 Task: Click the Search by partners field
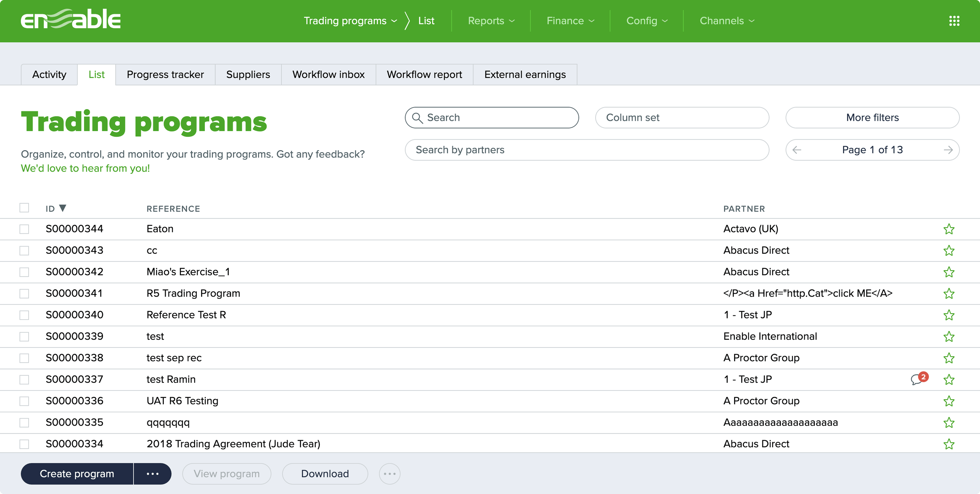pyautogui.click(x=586, y=150)
